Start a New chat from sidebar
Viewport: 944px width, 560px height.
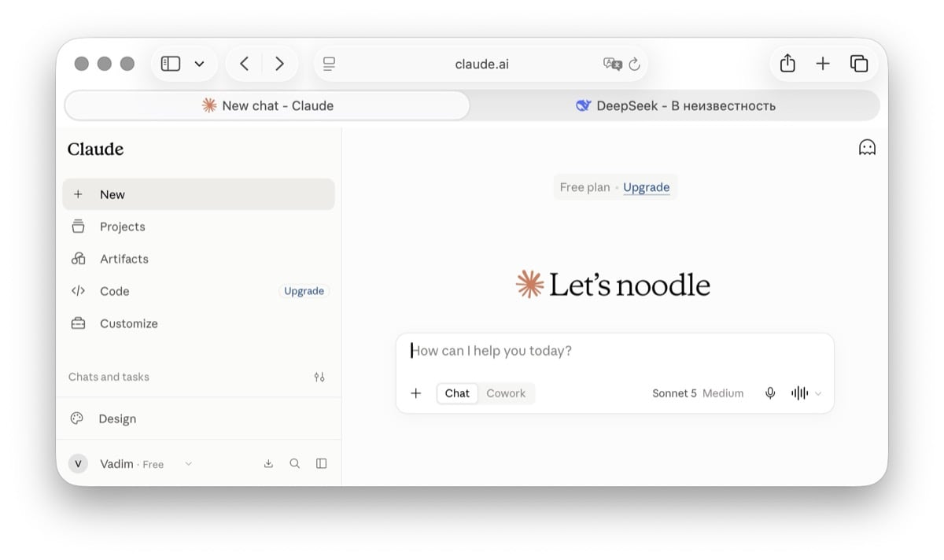pos(198,194)
